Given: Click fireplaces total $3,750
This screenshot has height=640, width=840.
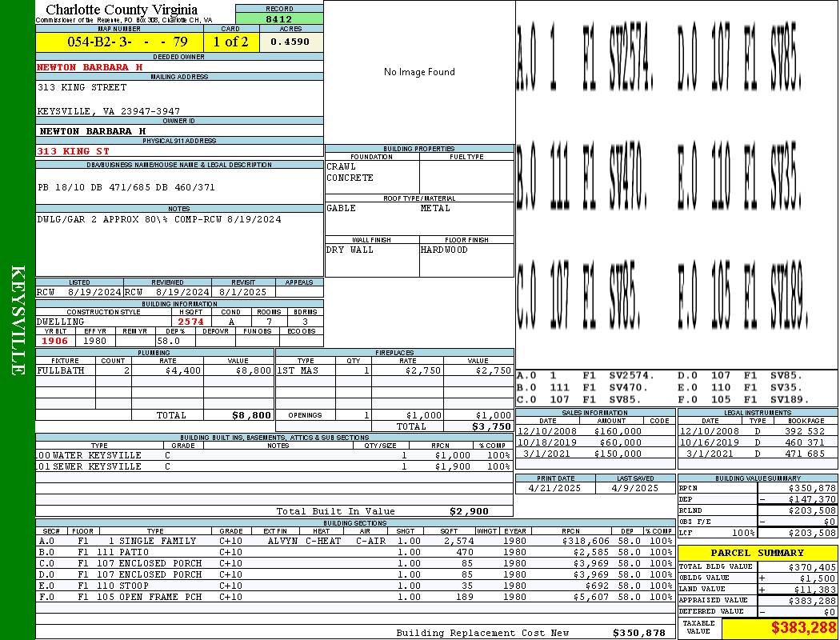Looking at the screenshot, I should [491, 427].
